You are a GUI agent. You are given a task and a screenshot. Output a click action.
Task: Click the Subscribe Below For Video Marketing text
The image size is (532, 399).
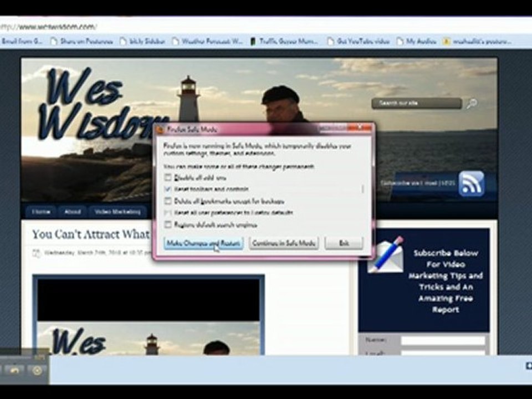446,282
